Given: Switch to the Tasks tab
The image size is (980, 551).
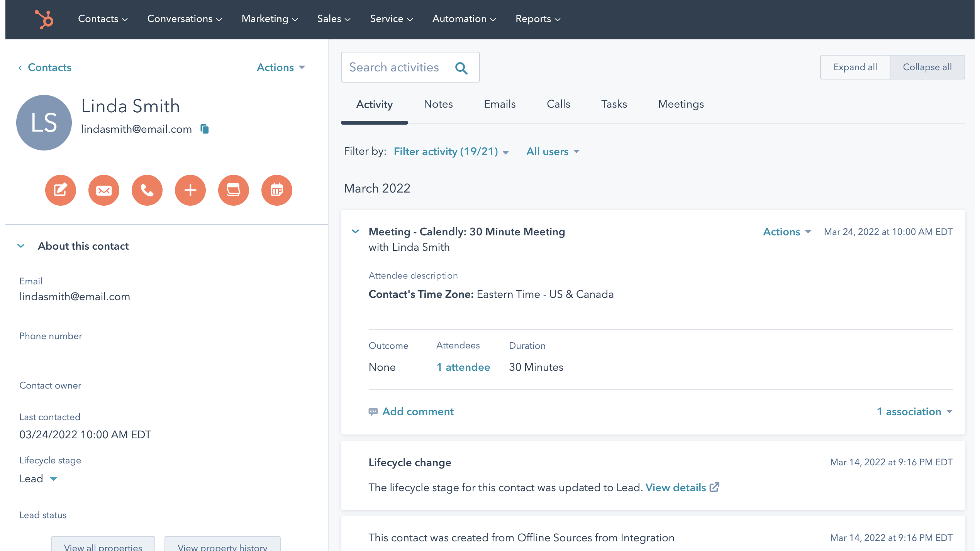Looking at the screenshot, I should 614,104.
